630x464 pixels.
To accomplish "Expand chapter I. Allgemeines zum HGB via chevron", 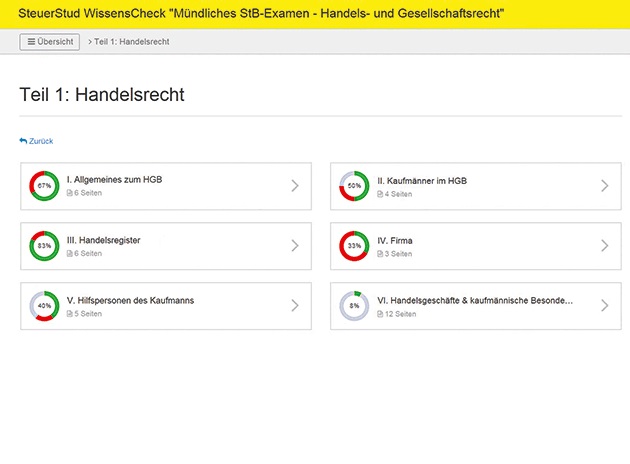I will pyautogui.click(x=295, y=185).
